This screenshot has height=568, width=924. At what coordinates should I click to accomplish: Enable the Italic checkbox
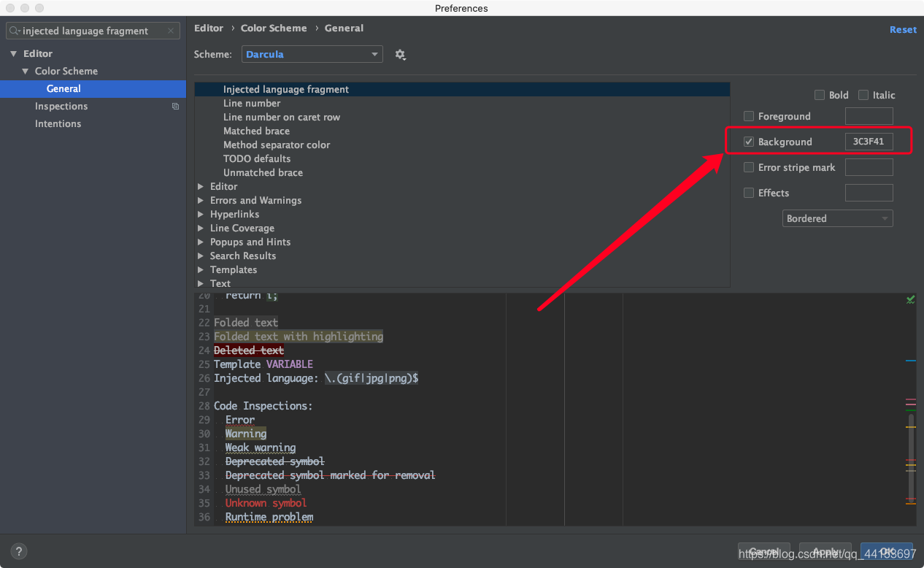pyautogui.click(x=863, y=95)
